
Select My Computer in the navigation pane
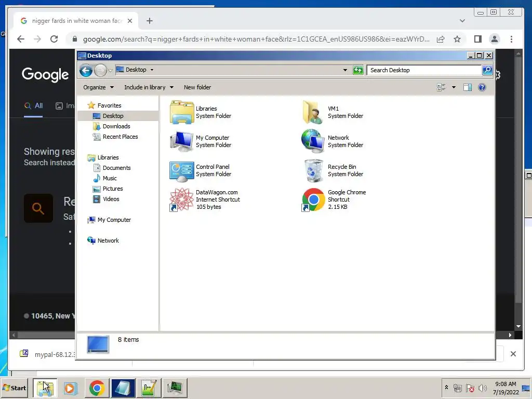pos(114,220)
